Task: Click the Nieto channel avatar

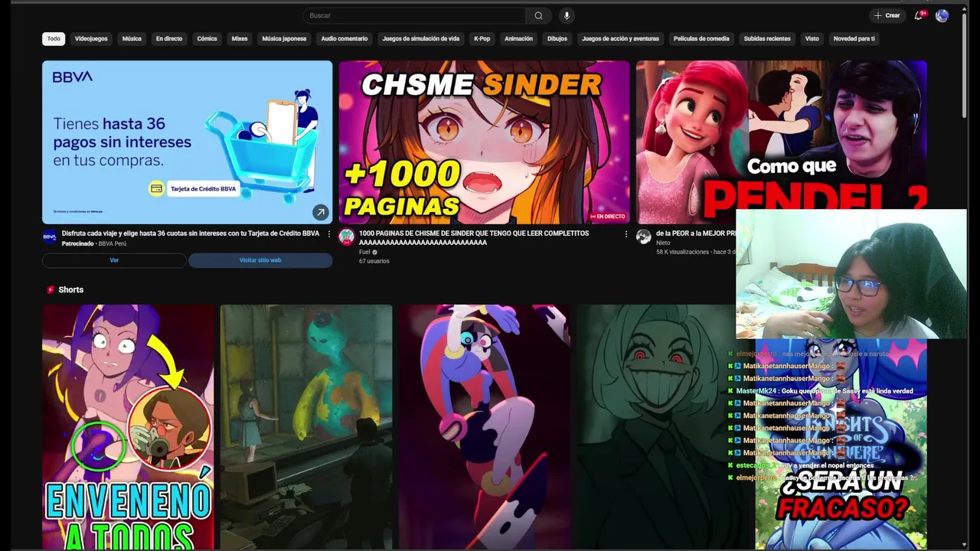Action: [x=644, y=237]
